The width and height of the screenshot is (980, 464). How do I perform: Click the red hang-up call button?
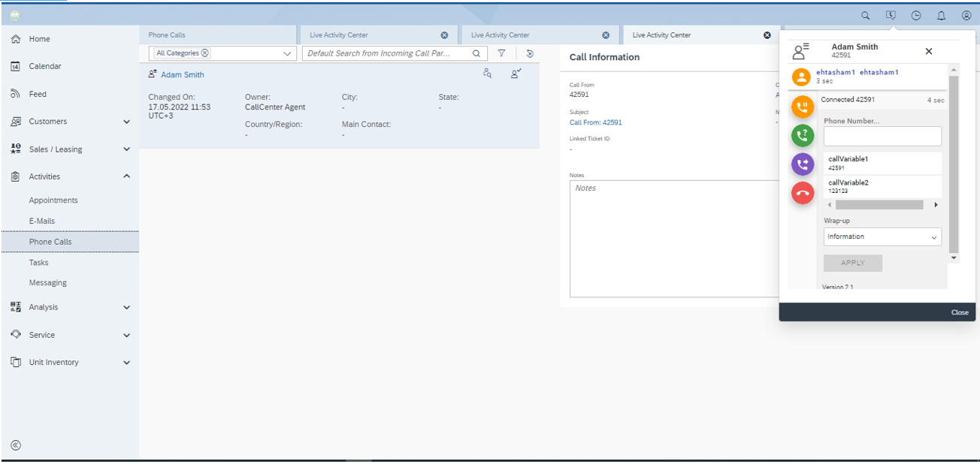click(803, 192)
